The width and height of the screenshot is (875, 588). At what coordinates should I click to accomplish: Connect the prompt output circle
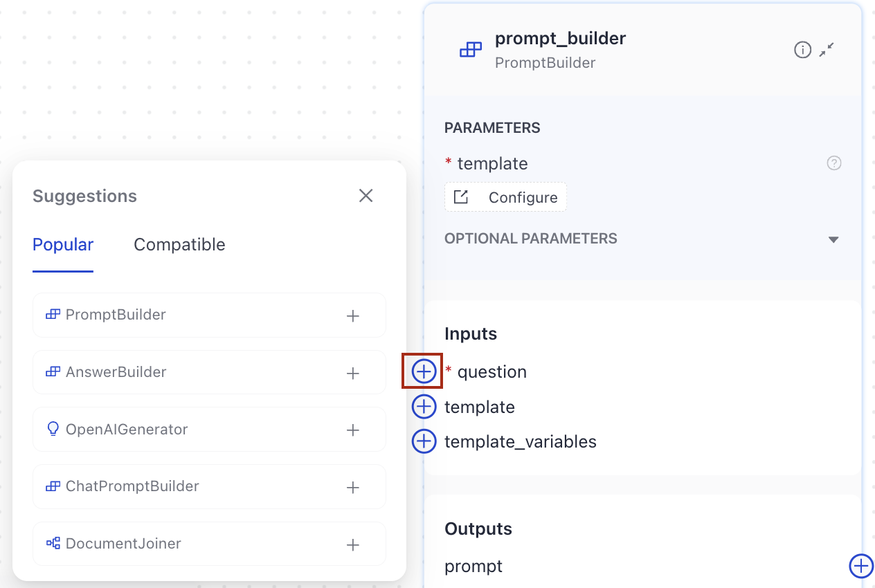860,566
